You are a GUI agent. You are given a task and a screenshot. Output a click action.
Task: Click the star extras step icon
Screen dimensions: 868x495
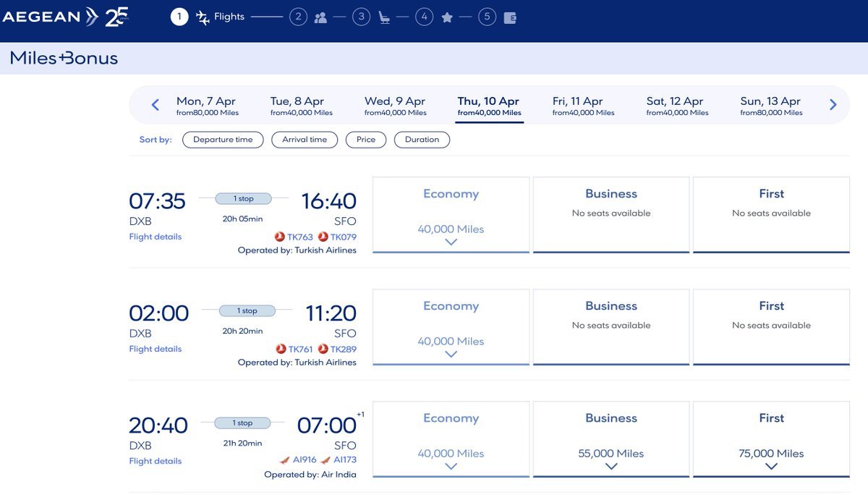[447, 17]
